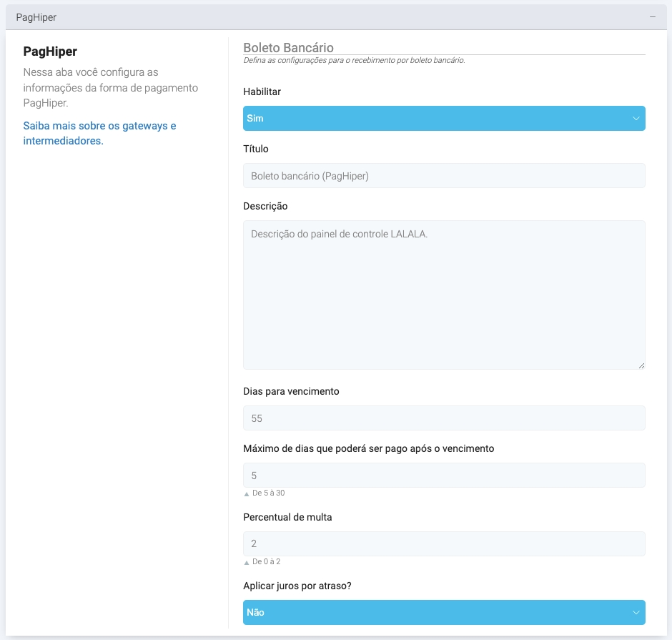Click the Descrição field label
Viewport: 672px width, 640px height.
[x=265, y=206]
